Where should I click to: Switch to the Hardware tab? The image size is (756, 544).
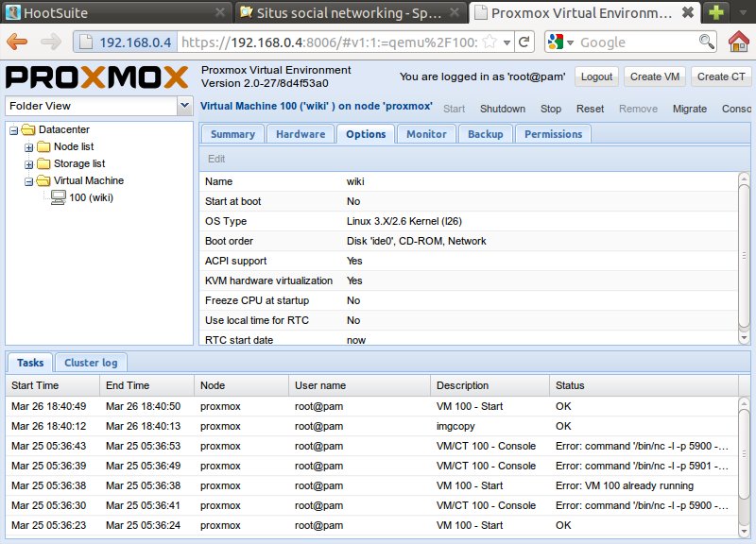301,134
